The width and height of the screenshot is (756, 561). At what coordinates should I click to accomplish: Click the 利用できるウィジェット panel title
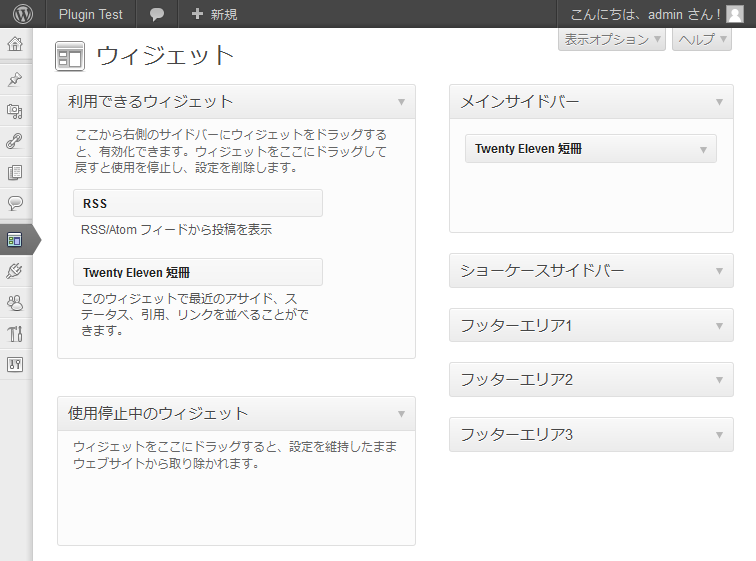coord(150,102)
